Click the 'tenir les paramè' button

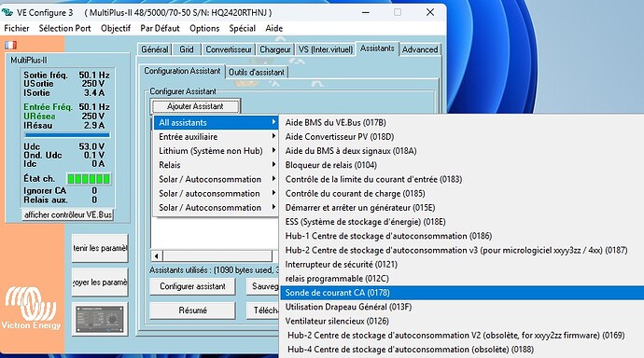coord(100,248)
